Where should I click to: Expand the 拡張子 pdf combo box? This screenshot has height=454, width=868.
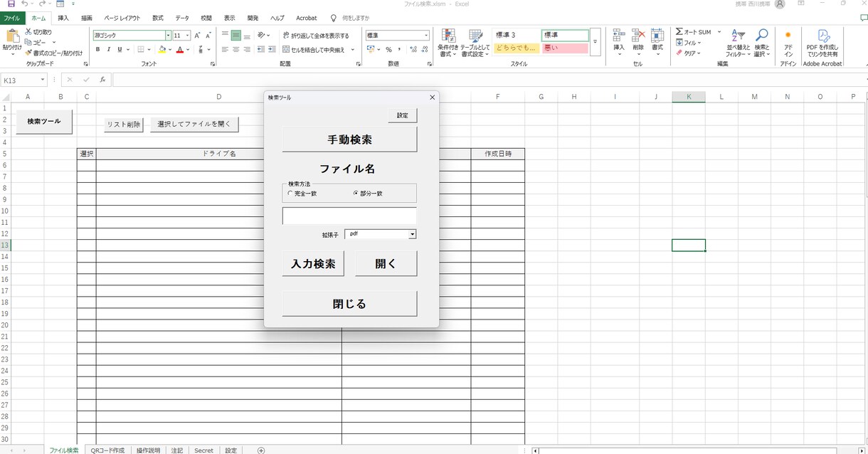(x=412, y=234)
